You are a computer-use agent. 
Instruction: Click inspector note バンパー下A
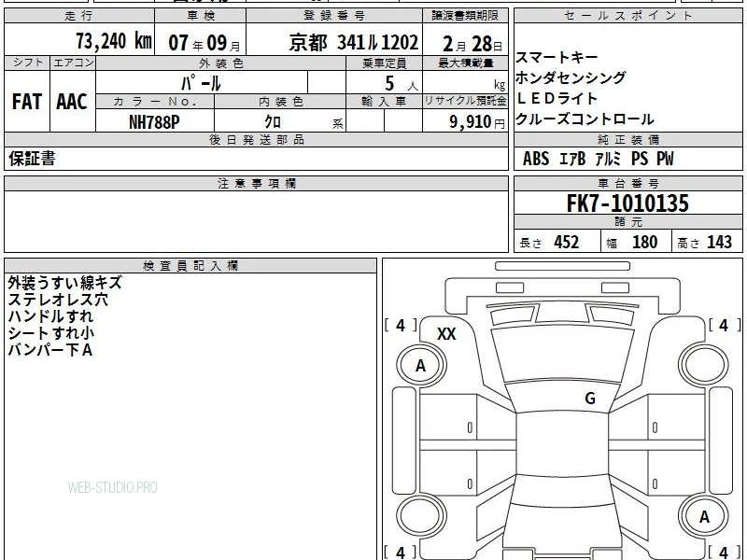tap(50, 350)
